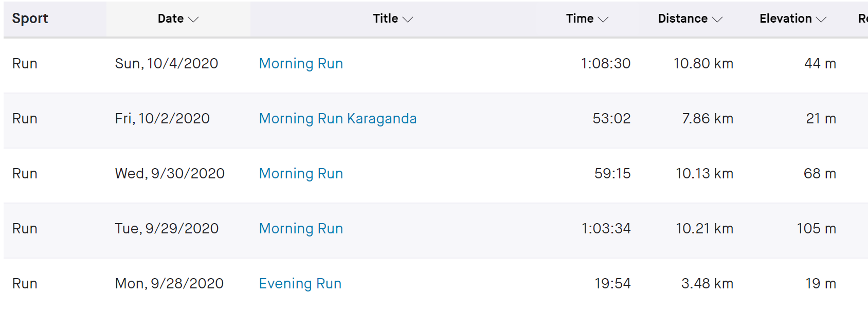Click the Sport column header
The image size is (868, 311).
pos(30,19)
